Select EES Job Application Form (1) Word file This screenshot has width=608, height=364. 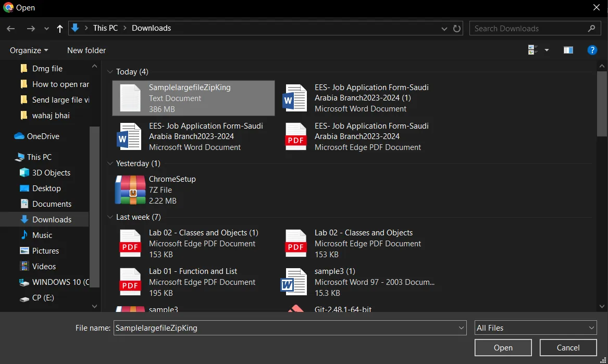point(359,98)
